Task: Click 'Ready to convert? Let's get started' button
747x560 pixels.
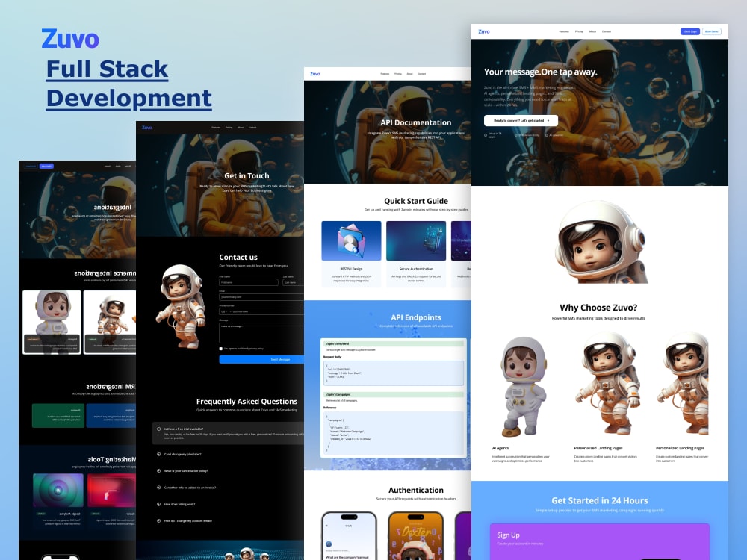Action: point(521,120)
